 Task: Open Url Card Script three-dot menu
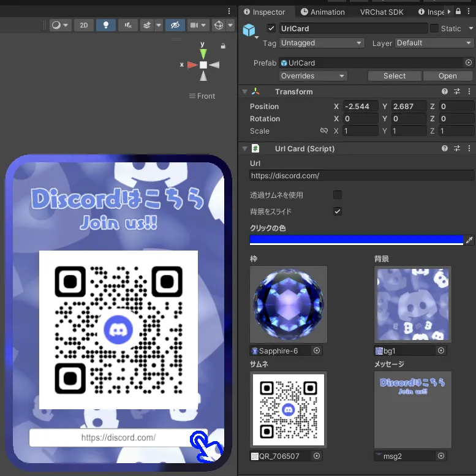[x=469, y=148]
